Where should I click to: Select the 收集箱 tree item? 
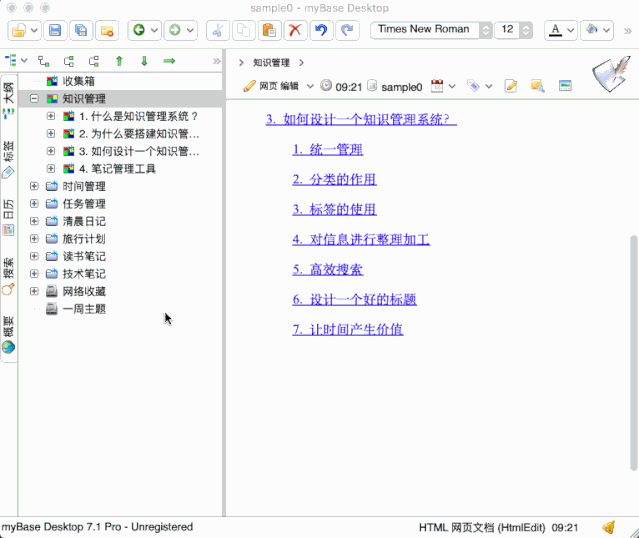pyautogui.click(x=79, y=81)
